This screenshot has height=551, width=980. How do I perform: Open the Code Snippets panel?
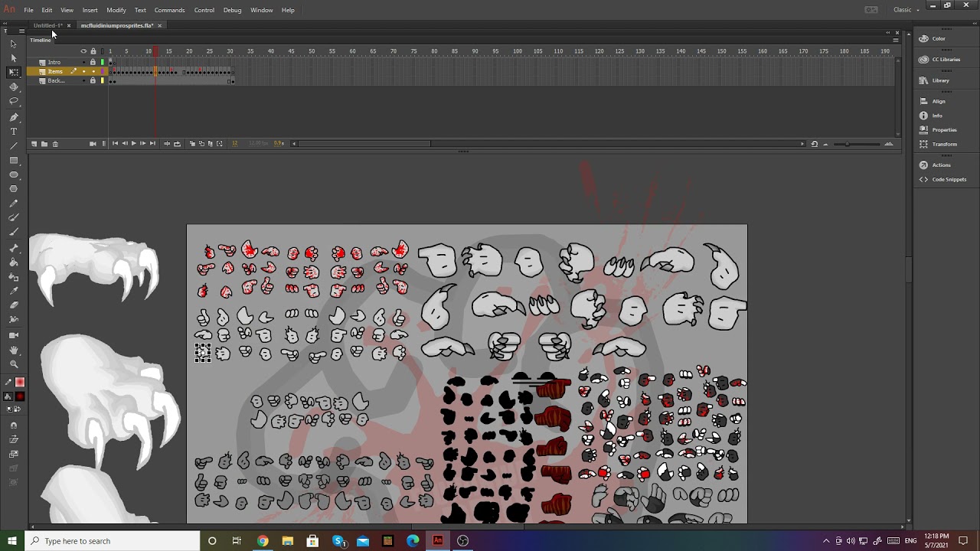[x=948, y=179]
